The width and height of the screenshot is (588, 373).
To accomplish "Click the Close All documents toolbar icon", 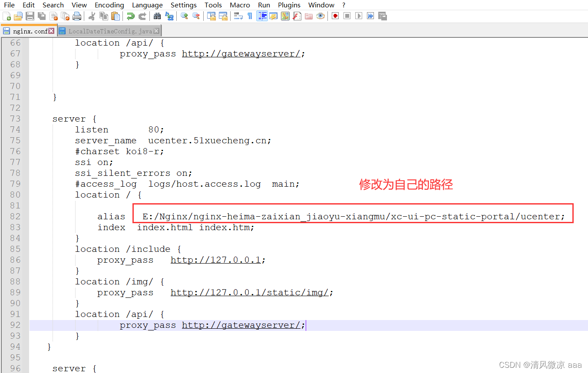I will [x=66, y=17].
